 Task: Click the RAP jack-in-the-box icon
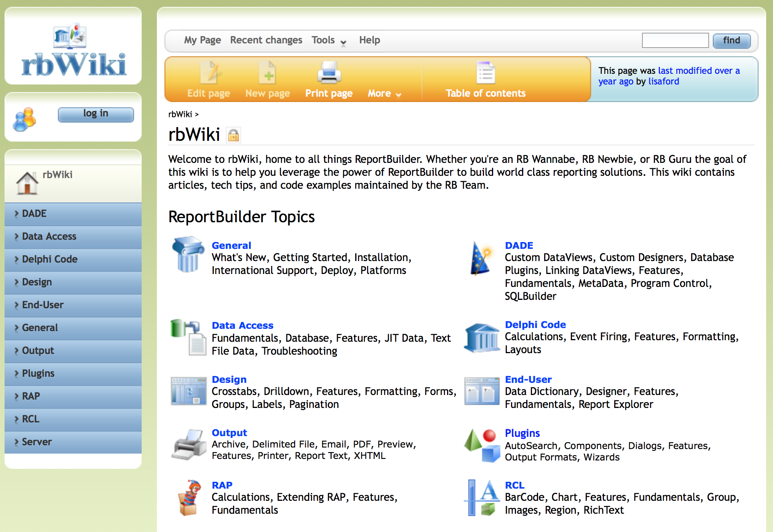(190, 497)
